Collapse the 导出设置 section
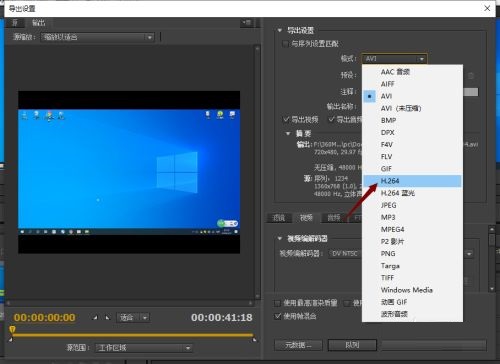This screenshot has height=364, width=500. coord(280,30)
